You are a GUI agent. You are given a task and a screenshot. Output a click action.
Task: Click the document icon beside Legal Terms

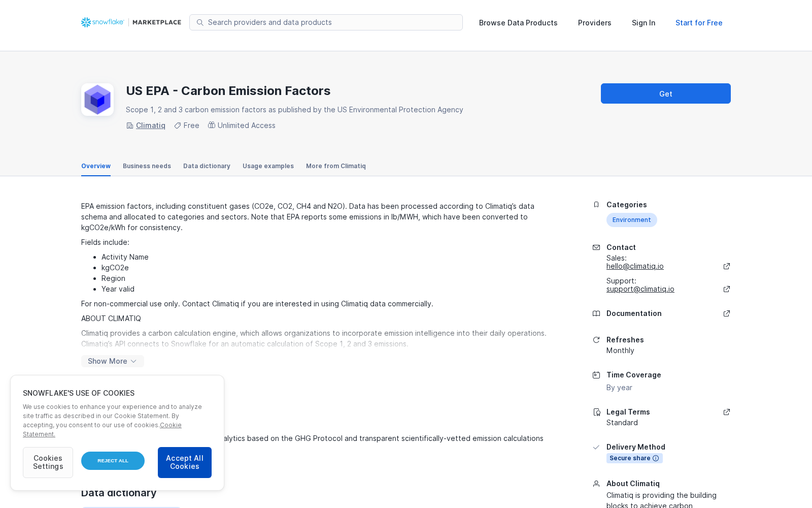tap(596, 412)
